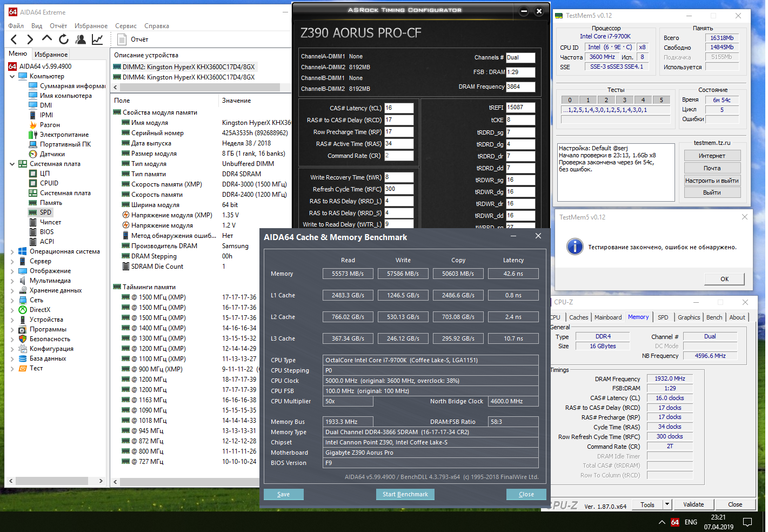The image size is (768, 532).
Task: Click the Validate button in CPU-Z
Action: coord(693,504)
